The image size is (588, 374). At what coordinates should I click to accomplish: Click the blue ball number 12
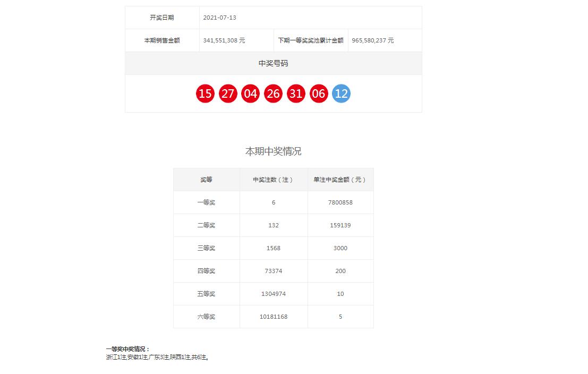(341, 93)
